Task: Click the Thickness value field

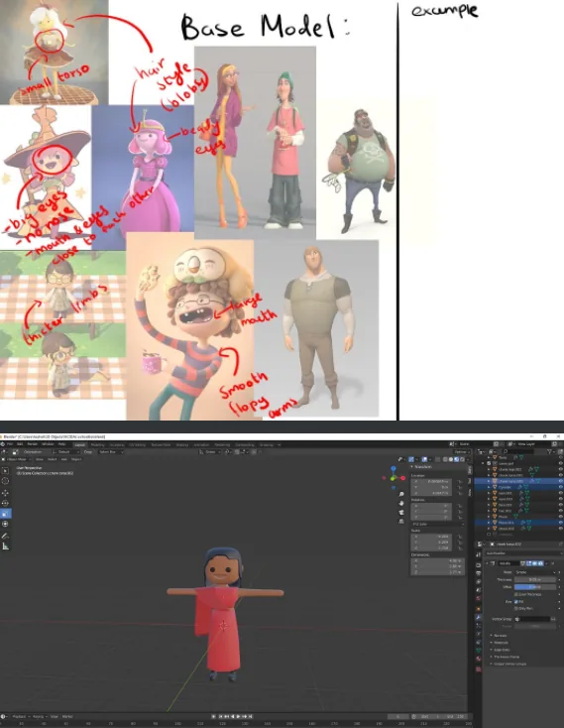Action: tap(535, 580)
